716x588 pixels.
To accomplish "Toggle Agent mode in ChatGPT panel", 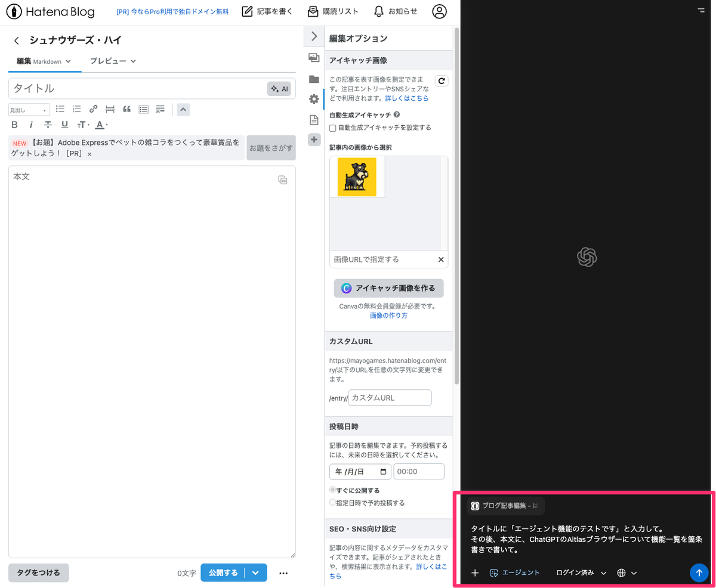I will point(514,572).
